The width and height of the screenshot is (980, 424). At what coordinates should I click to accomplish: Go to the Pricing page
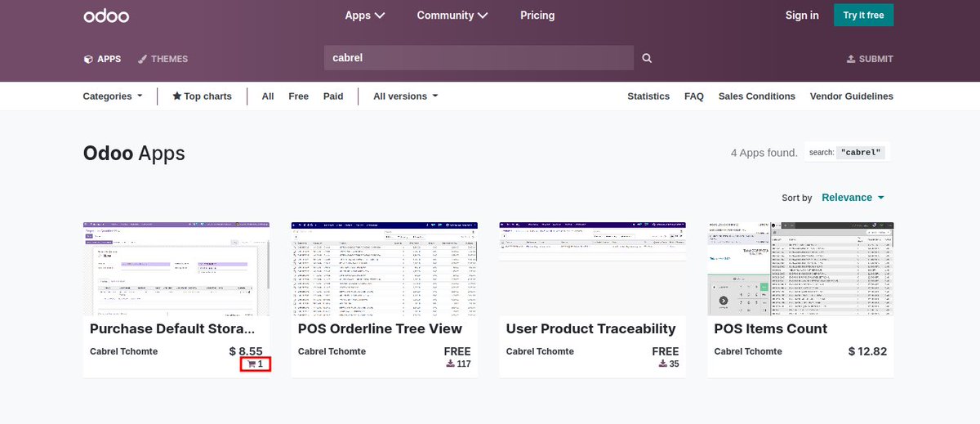[537, 16]
